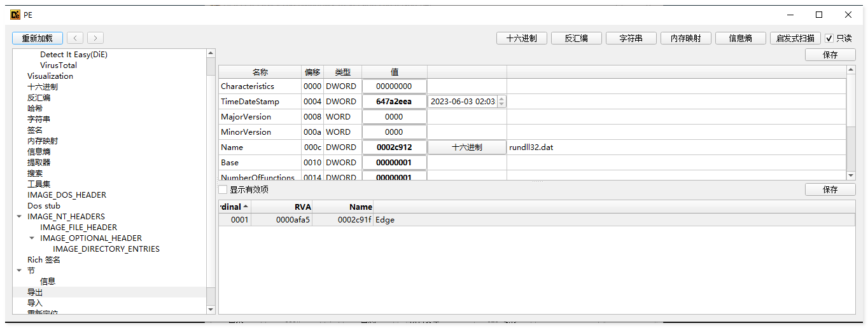Click the TimeDateStamp date stepper arrows

pos(501,102)
